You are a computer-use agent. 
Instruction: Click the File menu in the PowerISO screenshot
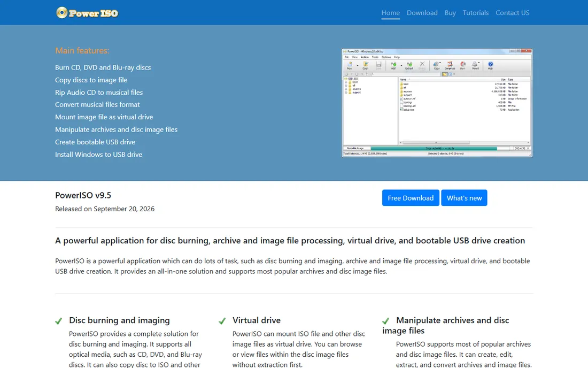[346, 57]
